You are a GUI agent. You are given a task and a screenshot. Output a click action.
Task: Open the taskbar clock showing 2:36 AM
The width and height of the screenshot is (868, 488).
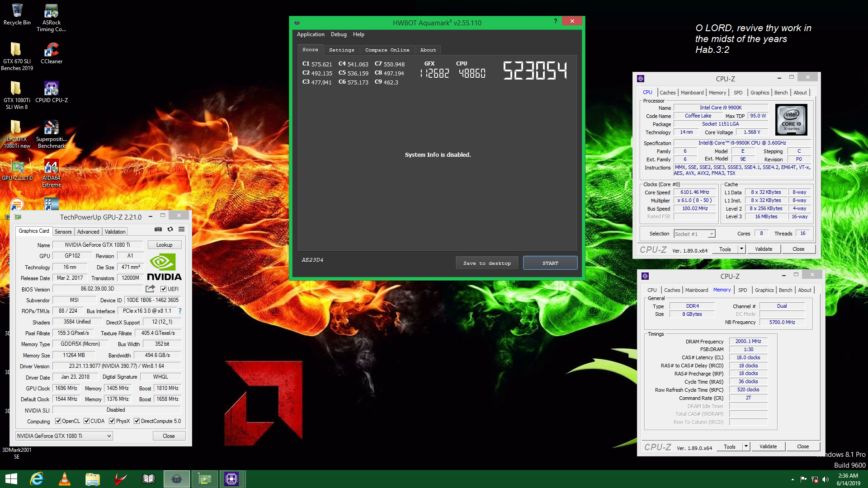tap(848, 479)
